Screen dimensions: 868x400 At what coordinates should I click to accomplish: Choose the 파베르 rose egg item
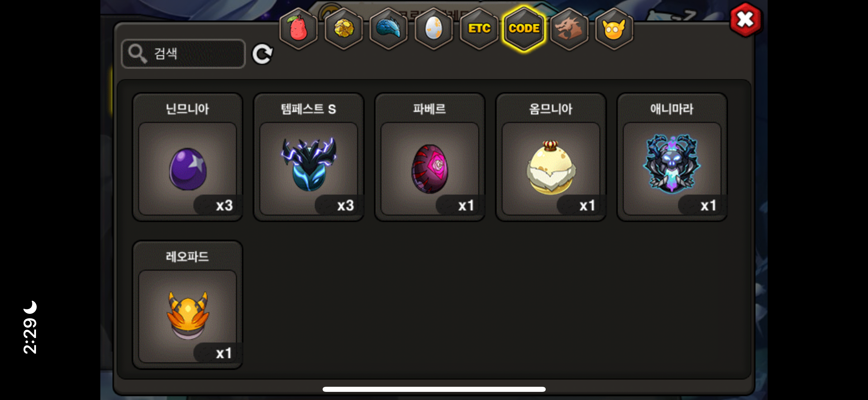[x=430, y=157]
